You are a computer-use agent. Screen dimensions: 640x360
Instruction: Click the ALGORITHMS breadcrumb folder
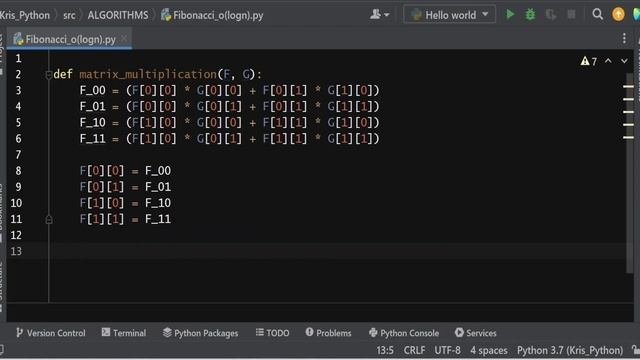pos(118,15)
